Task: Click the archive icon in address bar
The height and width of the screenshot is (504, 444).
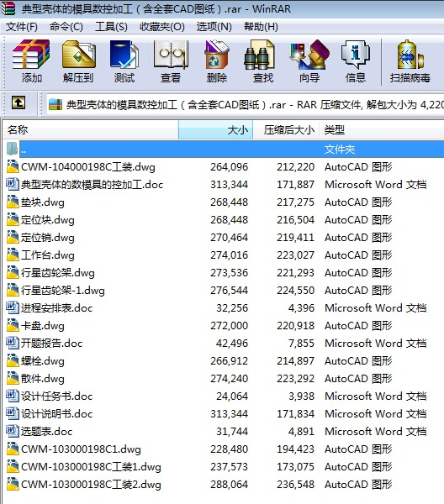Action: click(x=55, y=104)
